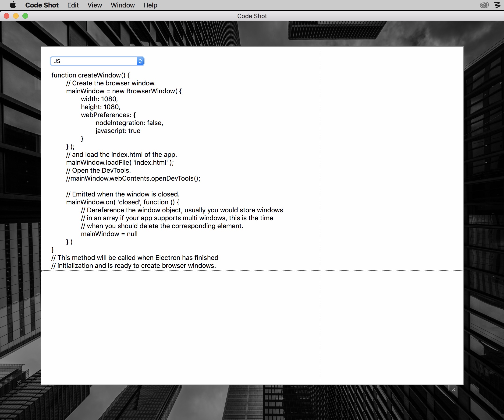Click on the 'nodeIntegration: false,' line
This screenshot has height=420, width=504.
click(x=129, y=123)
